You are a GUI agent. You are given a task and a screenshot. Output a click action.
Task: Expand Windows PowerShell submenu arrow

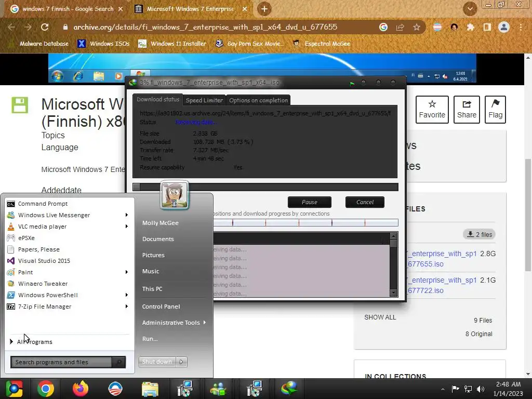127,295
